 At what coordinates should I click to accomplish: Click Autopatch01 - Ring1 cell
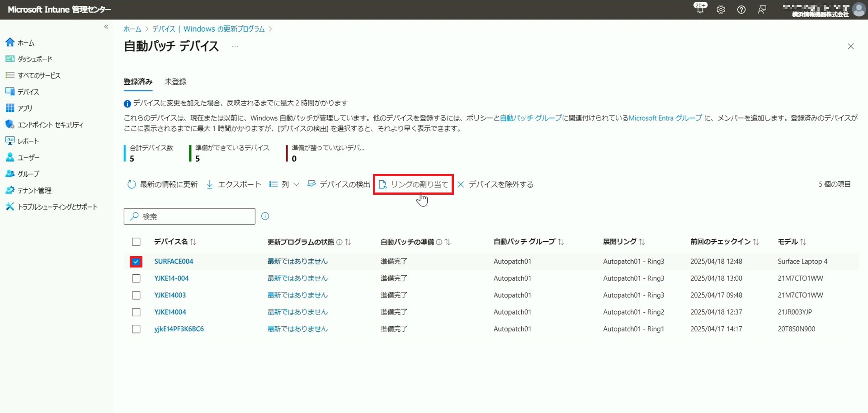(x=633, y=329)
